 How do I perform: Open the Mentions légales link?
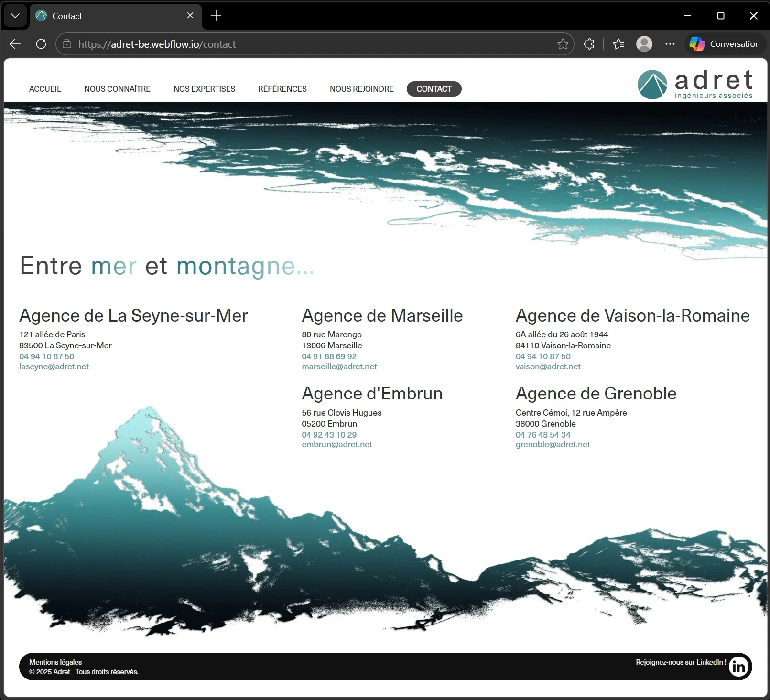[55, 662]
